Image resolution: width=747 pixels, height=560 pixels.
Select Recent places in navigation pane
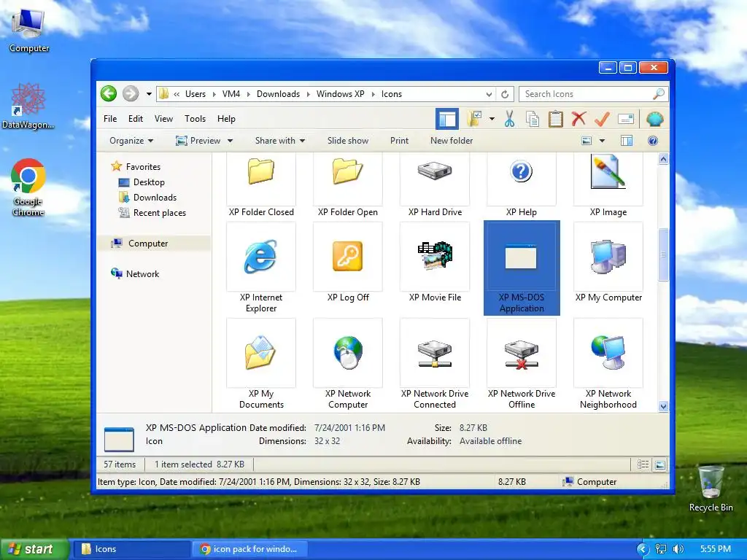[x=152, y=213]
